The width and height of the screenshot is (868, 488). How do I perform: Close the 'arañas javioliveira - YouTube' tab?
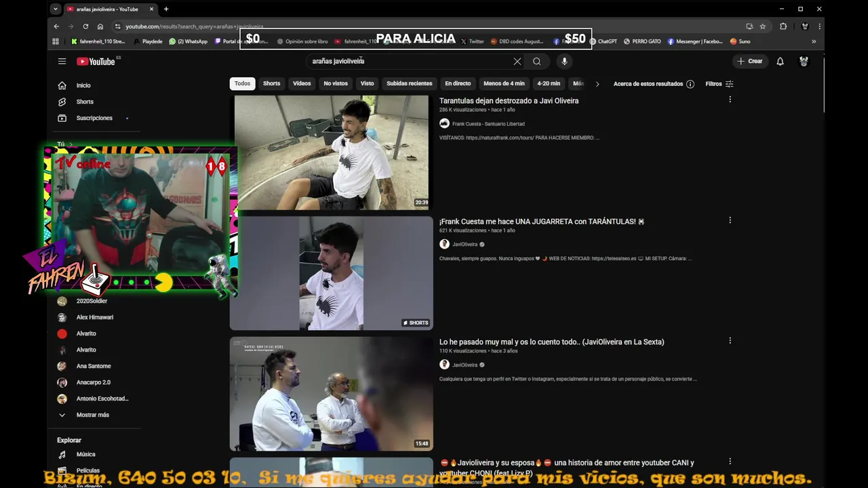click(151, 9)
